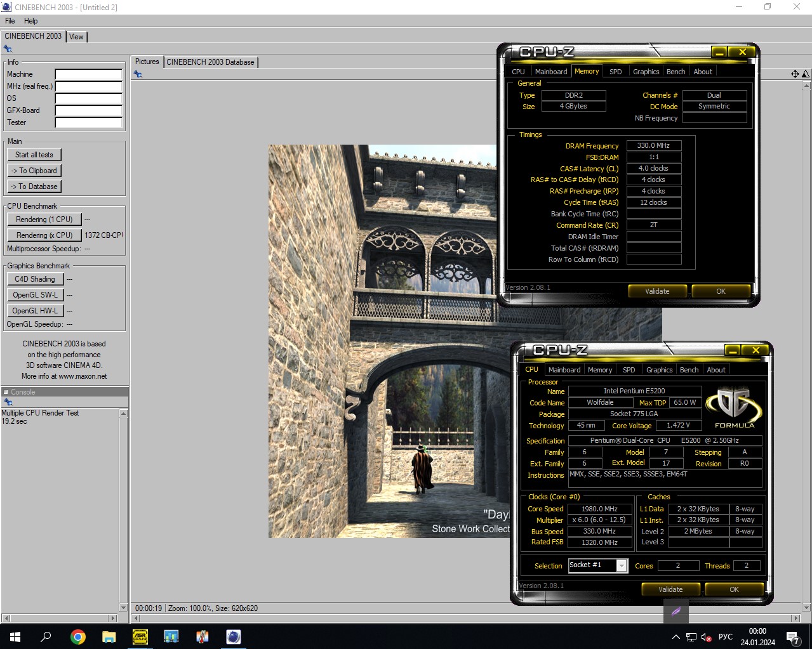Click the triangle icon at the view's top right
This screenshot has height=649, width=812.
tap(806, 74)
